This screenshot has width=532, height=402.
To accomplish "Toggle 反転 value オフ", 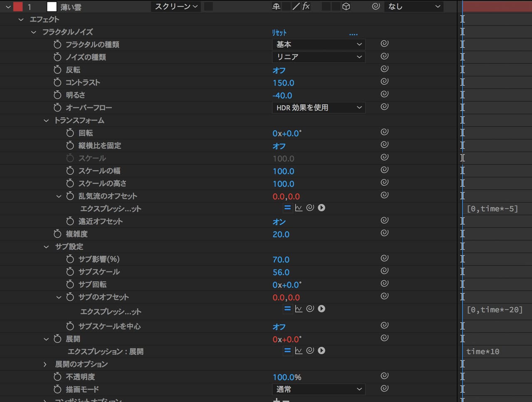I will pyautogui.click(x=279, y=70).
